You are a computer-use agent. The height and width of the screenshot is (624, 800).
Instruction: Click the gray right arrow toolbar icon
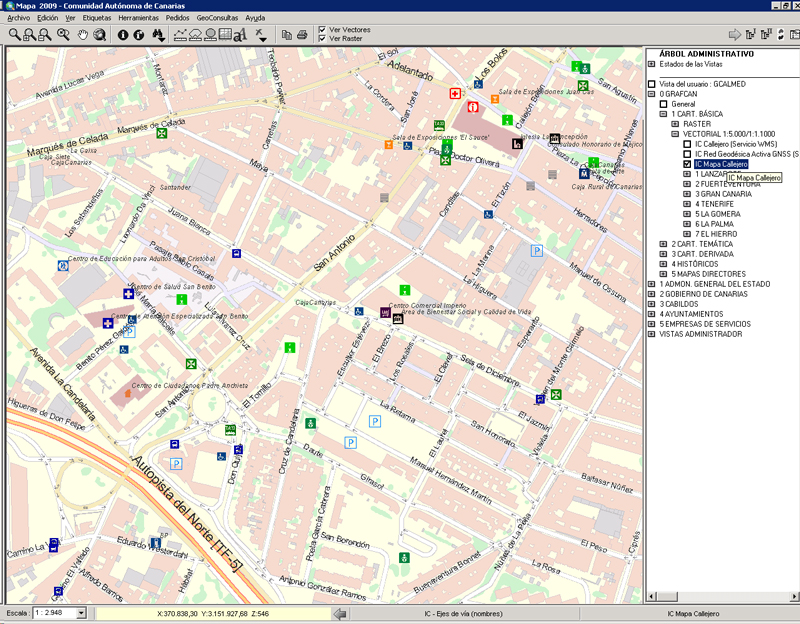[735, 35]
